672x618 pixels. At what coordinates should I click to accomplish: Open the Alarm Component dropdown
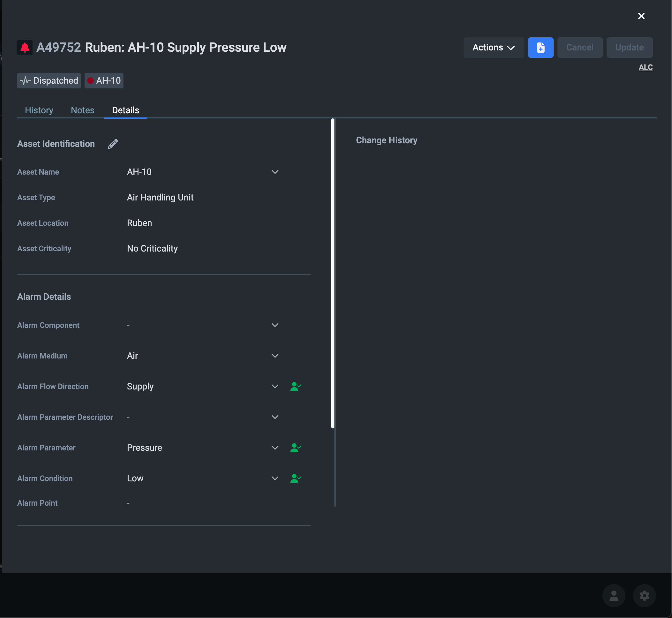coord(275,325)
